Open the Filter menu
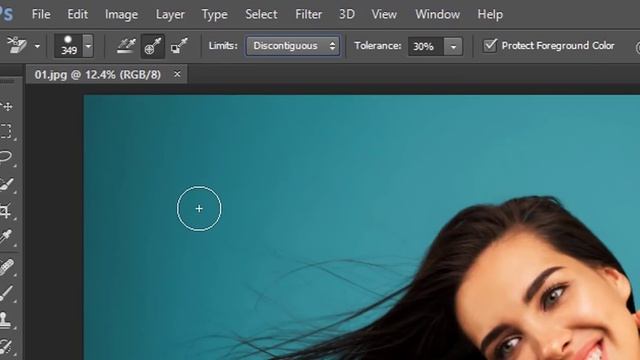Screen dimensions: 640x360 click(x=309, y=14)
